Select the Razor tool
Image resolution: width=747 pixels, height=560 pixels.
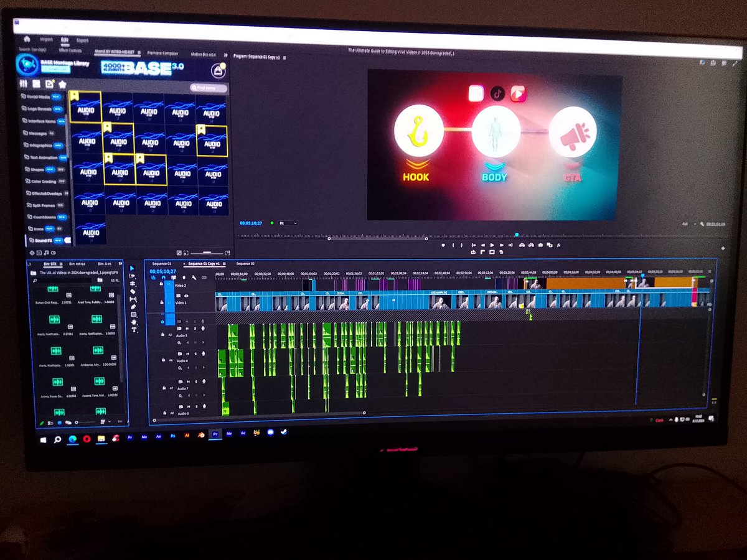133,291
